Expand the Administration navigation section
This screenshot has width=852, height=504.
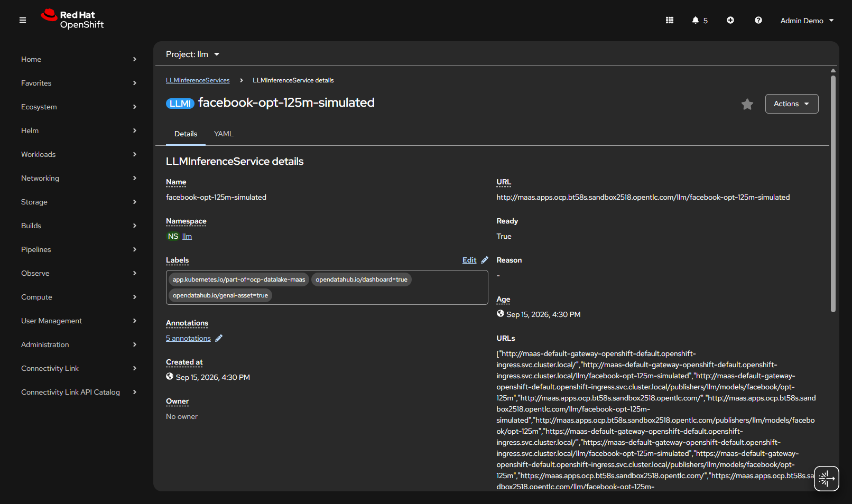pyautogui.click(x=79, y=344)
